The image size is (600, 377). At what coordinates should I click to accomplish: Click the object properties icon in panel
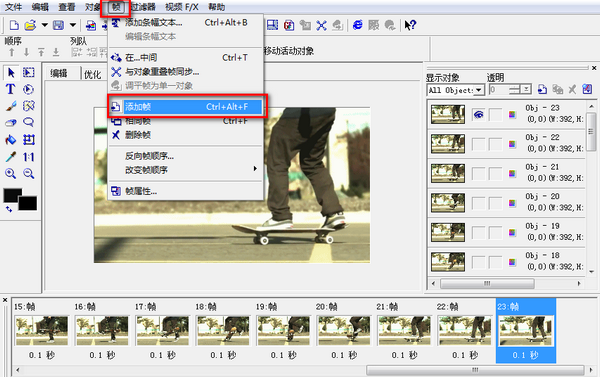point(587,90)
